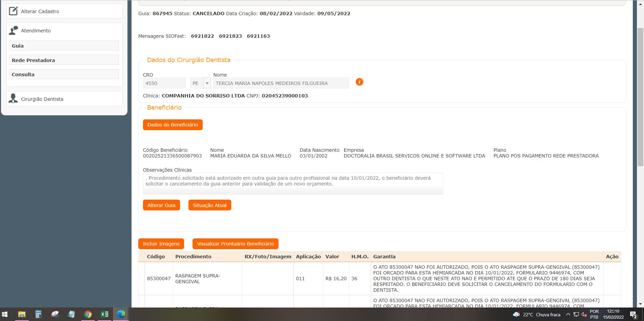Click the Código column header
The height and width of the screenshot is (321, 644).
(x=156, y=257)
